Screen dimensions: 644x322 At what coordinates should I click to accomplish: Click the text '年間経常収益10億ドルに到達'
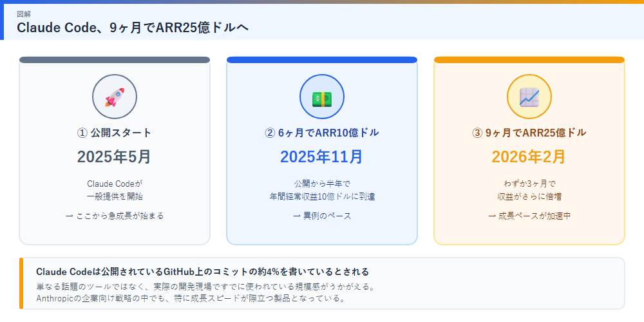tap(322, 196)
